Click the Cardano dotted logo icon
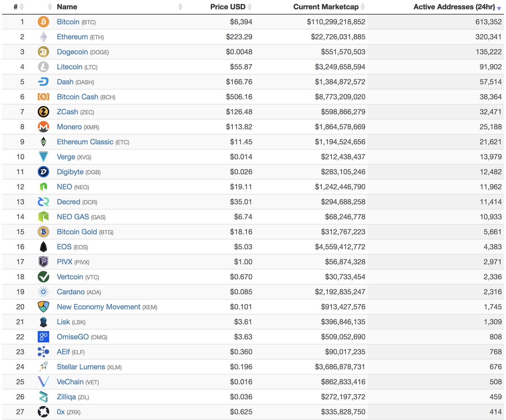The width and height of the screenshot is (506, 420). (x=43, y=292)
